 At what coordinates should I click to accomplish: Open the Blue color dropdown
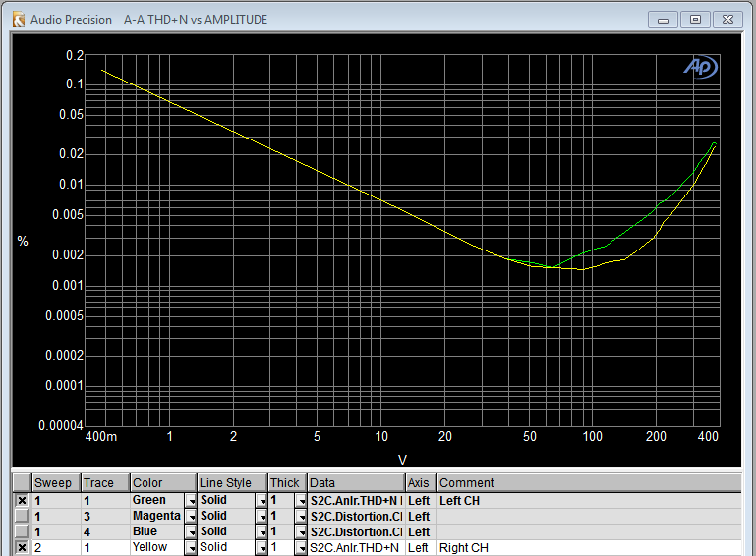(x=191, y=531)
